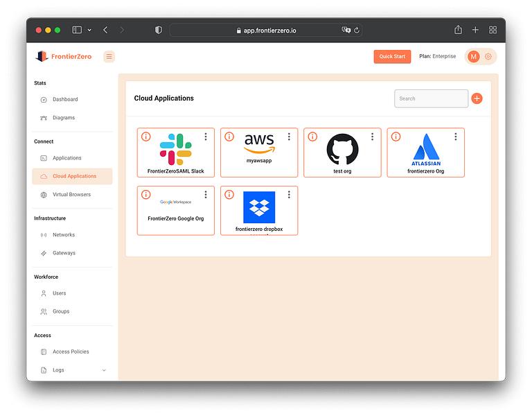Reload the page in Safari

[357, 31]
